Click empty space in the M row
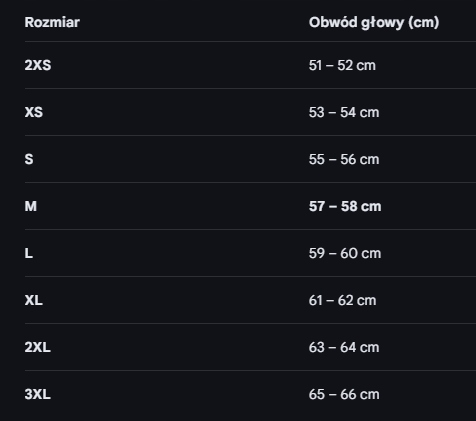The height and width of the screenshot is (421, 476). (x=167, y=206)
